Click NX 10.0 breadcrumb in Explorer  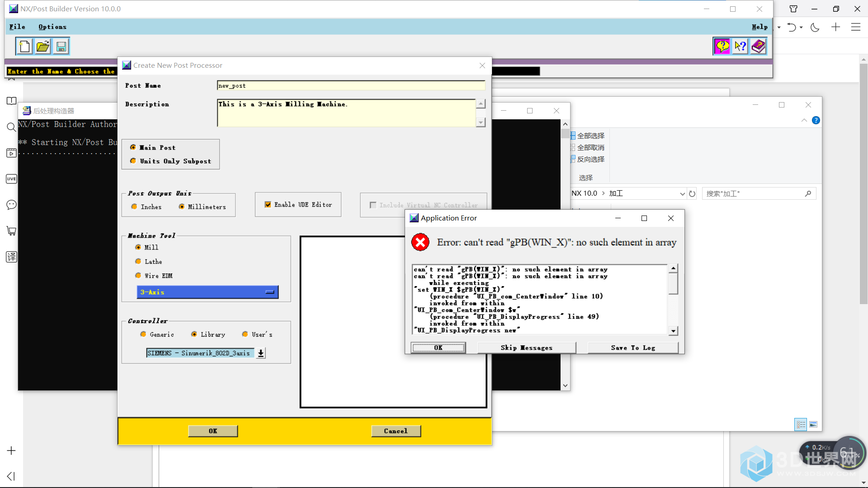[584, 193]
